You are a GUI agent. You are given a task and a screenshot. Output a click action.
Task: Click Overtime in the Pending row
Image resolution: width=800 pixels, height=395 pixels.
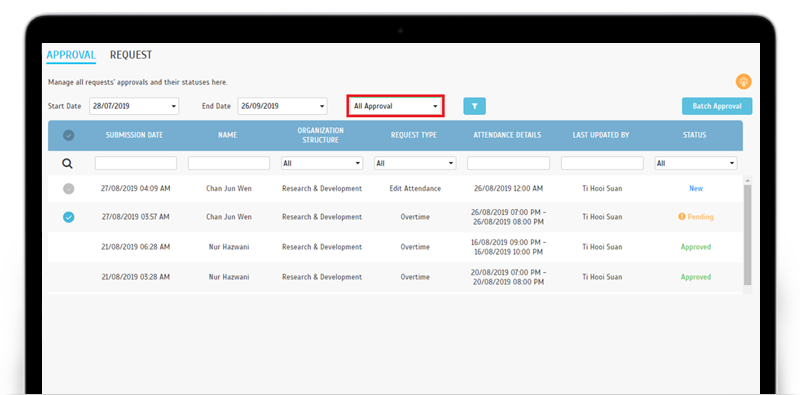coord(415,217)
